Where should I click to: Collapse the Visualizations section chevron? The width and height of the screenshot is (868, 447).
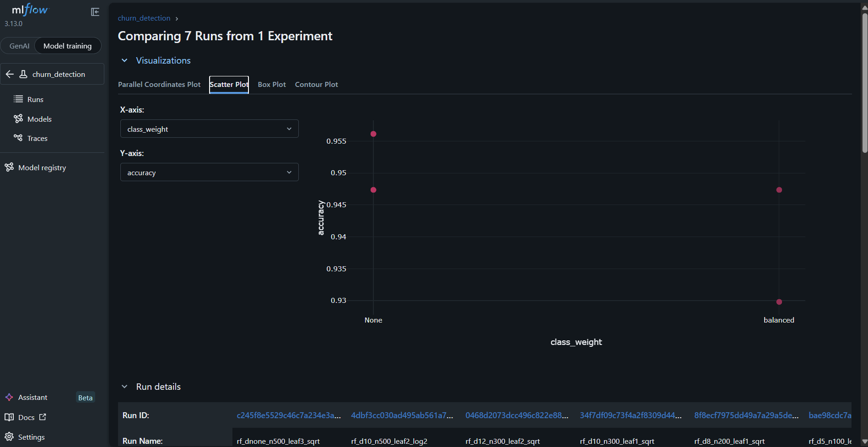pos(124,60)
